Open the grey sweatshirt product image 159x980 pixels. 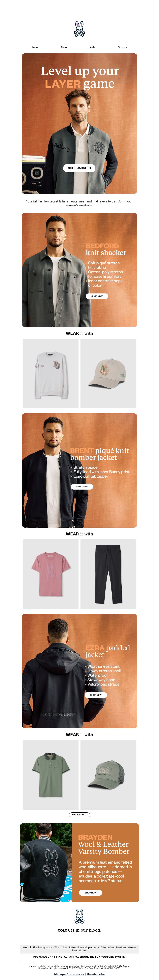(x=51, y=374)
